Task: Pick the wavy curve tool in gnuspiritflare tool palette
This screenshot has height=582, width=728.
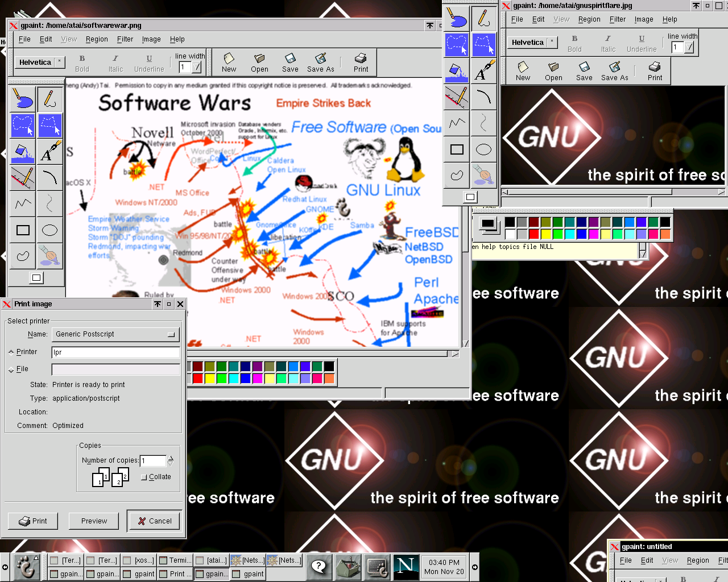Action: (x=483, y=123)
